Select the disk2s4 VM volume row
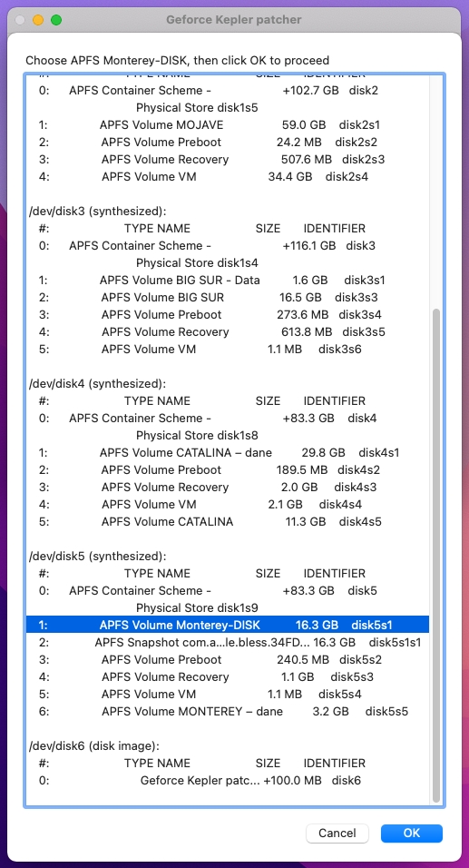The image size is (469, 868). coord(228,176)
